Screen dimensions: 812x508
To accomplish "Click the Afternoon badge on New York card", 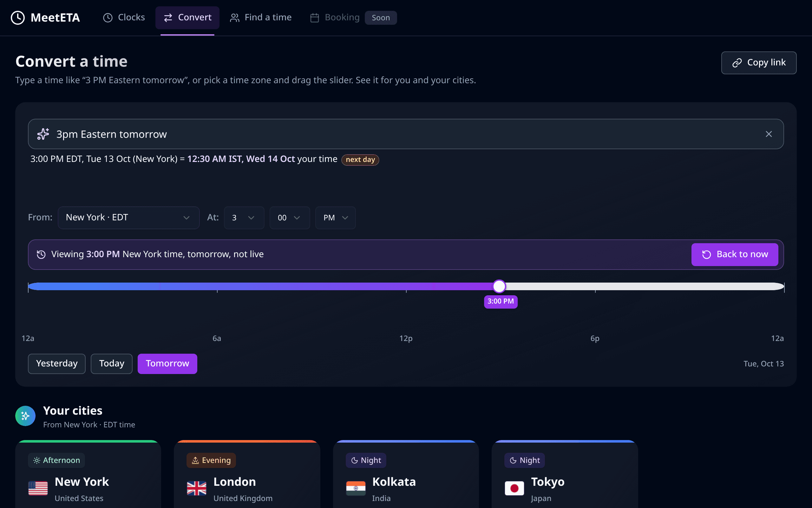I will [x=56, y=460].
